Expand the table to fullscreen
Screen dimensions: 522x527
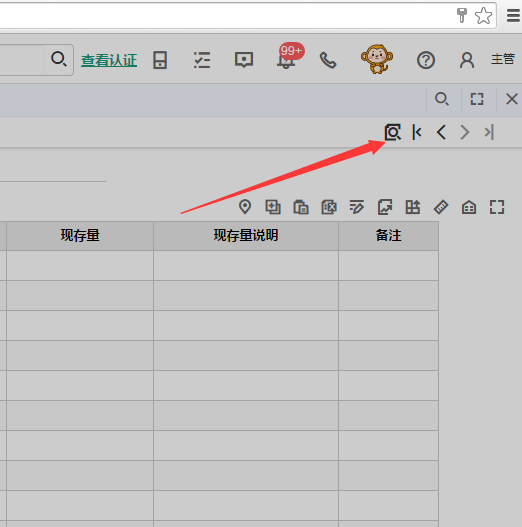coord(497,207)
